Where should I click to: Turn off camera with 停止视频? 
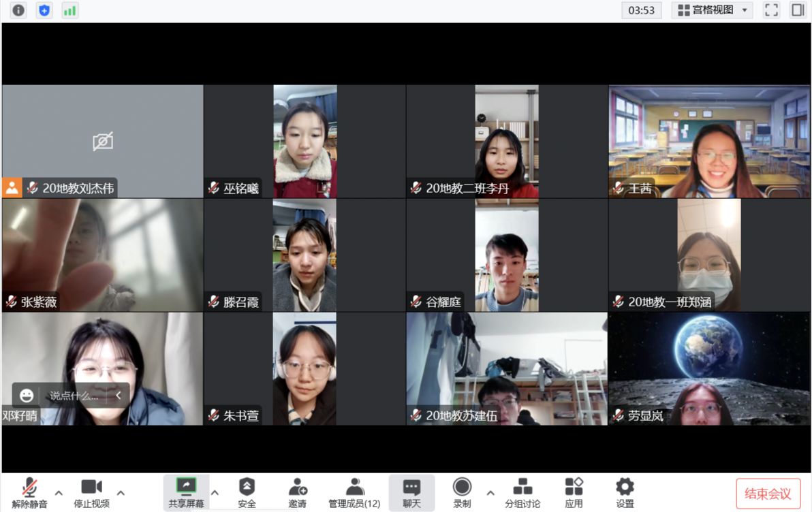point(91,492)
